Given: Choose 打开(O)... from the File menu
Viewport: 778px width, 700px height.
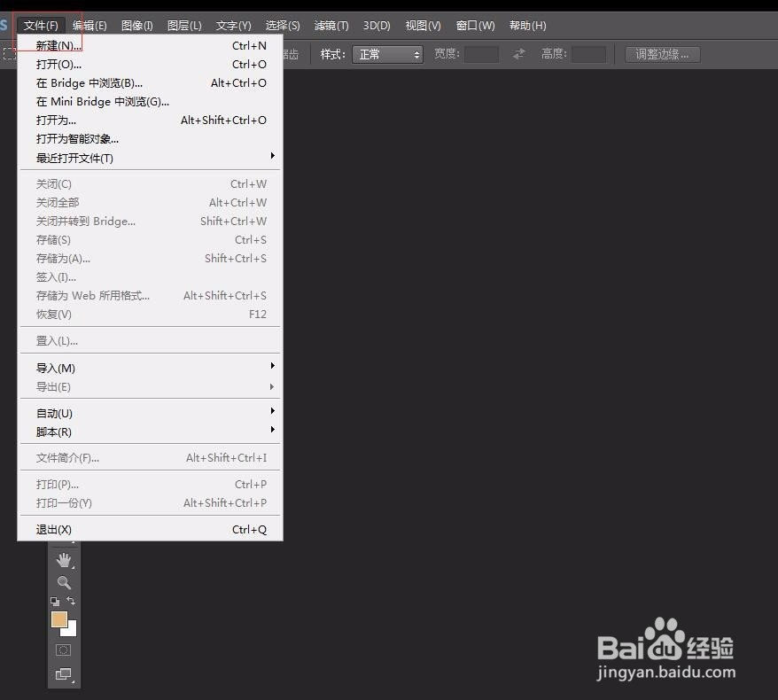Looking at the screenshot, I should tap(151, 65).
